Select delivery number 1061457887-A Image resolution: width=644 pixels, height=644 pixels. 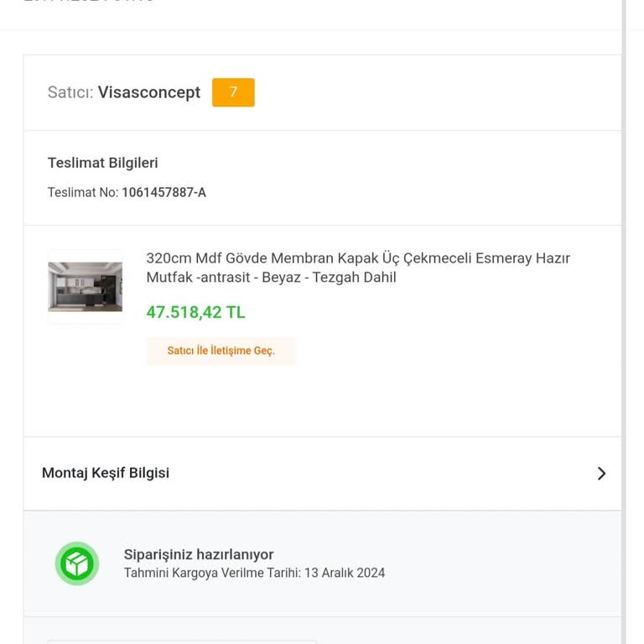coord(164,193)
